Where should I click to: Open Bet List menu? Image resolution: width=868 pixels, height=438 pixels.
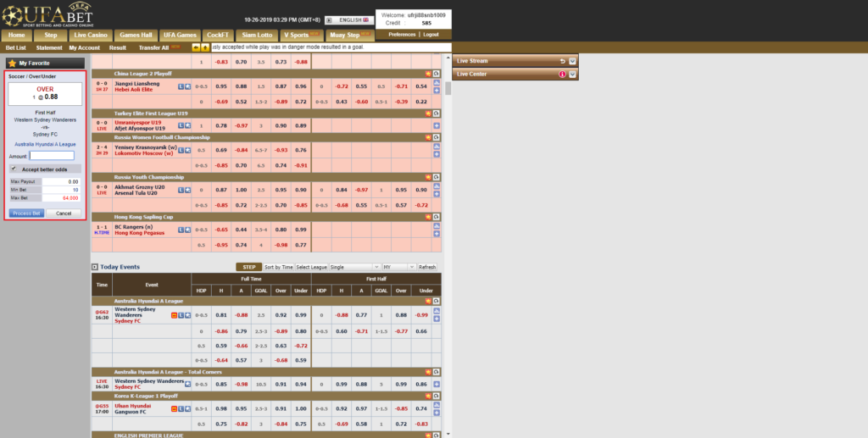click(x=15, y=48)
